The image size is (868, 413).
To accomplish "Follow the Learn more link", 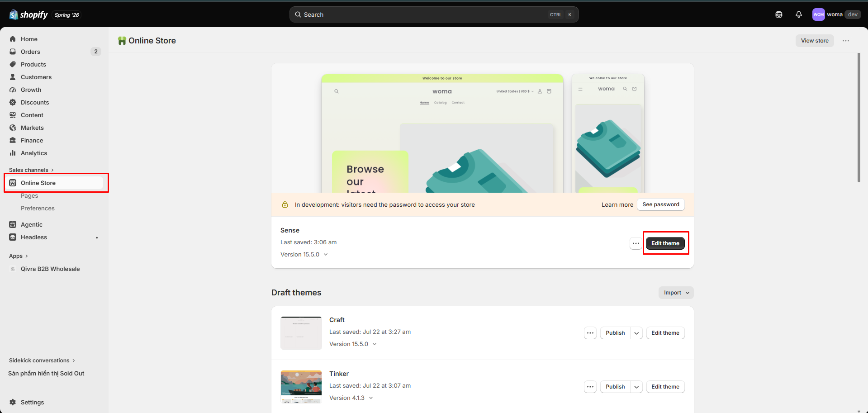I will coord(617,205).
